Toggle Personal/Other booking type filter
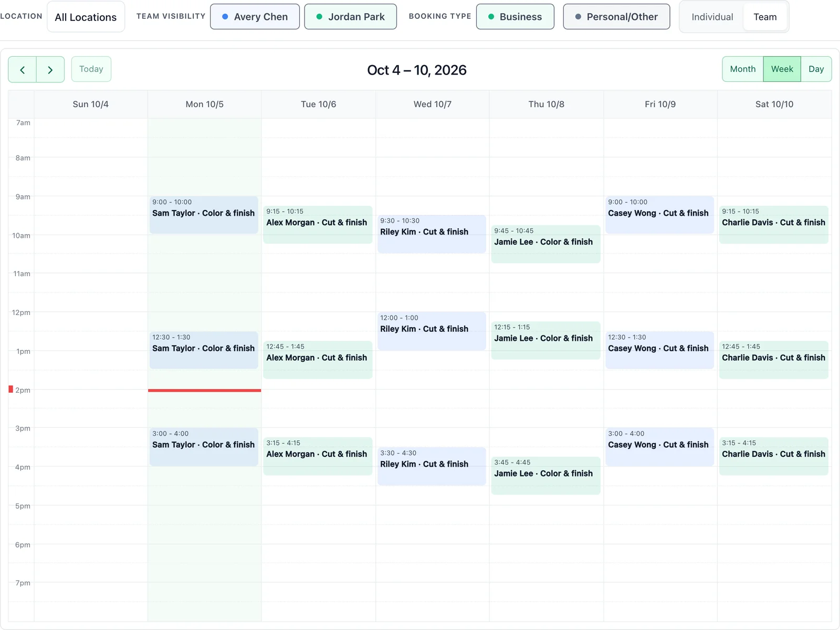Screen dimensions: 840x630 pyautogui.click(x=616, y=17)
